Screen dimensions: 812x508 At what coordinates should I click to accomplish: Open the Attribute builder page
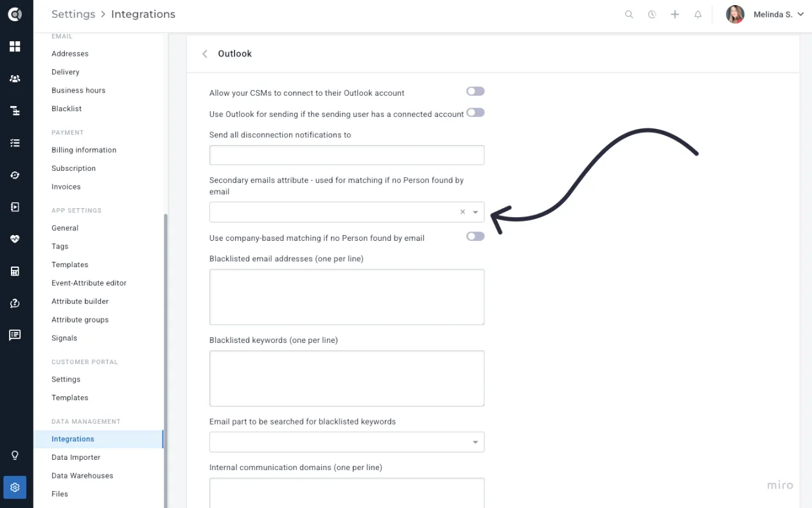tap(80, 301)
